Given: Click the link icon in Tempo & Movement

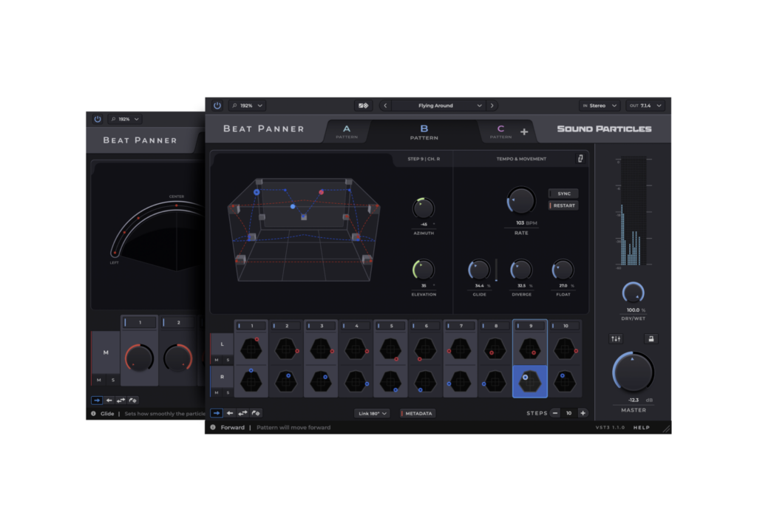Looking at the screenshot, I should click(580, 159).
